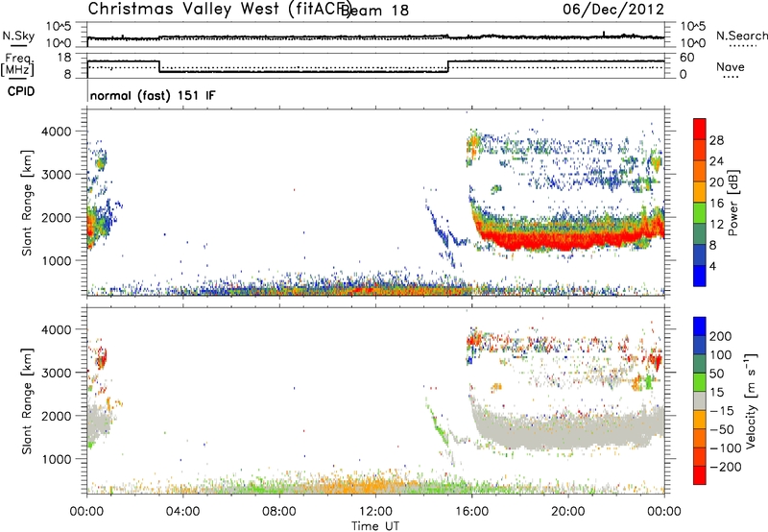Click the 4000 range tick in power panel

coord(57,132)
